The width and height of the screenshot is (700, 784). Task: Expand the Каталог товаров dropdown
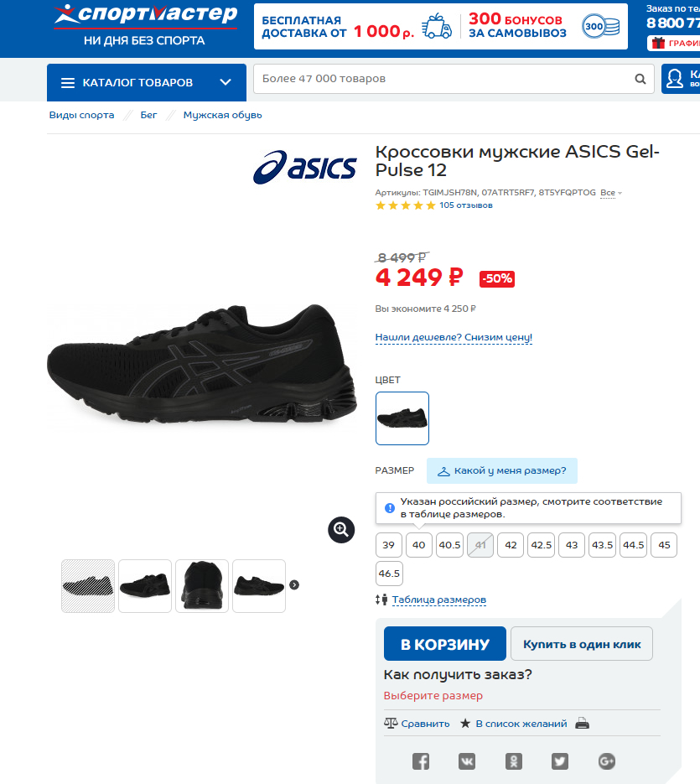pos(146,82)
